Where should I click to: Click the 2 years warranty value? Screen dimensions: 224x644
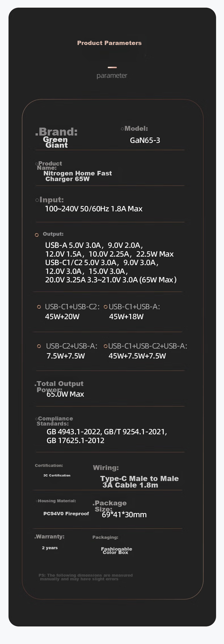pyautogui.click(x=50, y=548)
